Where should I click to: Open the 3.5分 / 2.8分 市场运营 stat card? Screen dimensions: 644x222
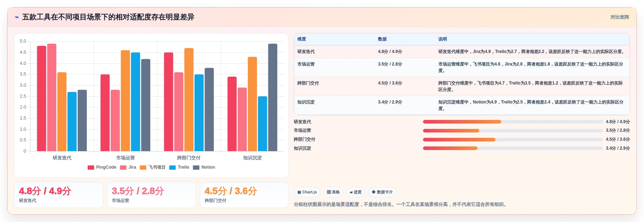click(151, 195)
